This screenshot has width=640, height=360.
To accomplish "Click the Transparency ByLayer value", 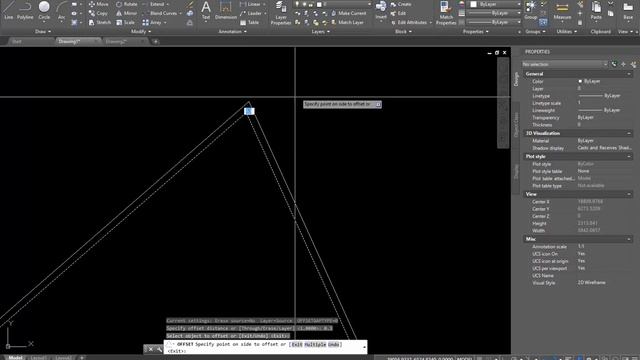I will (x=585, y=118).
